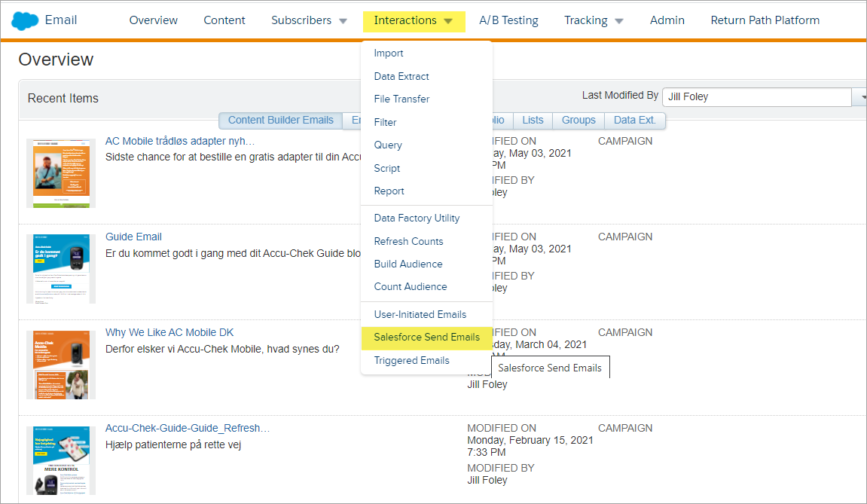Open the Content nav tab
Viewport: 867px width, 504px height.
click(x=224, y=20)
